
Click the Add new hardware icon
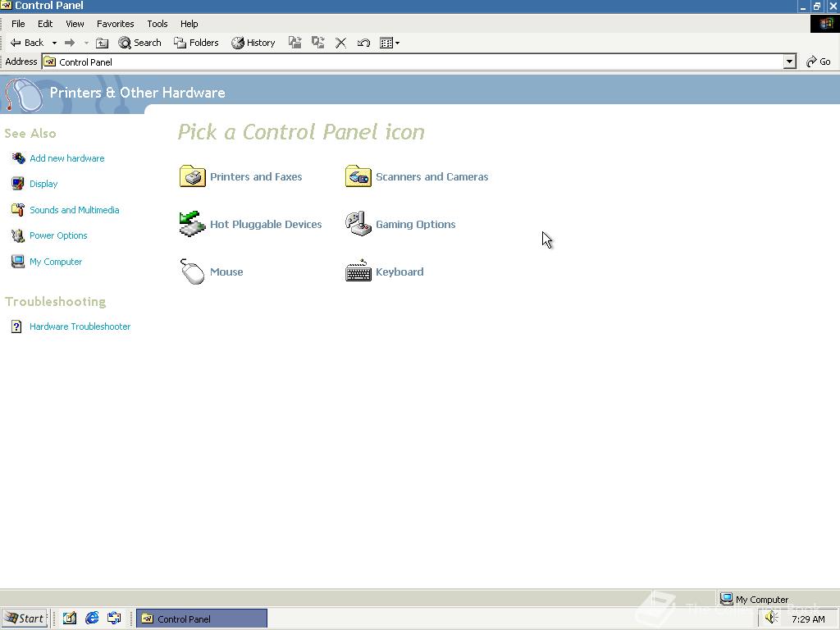click(x=18, y=158)
